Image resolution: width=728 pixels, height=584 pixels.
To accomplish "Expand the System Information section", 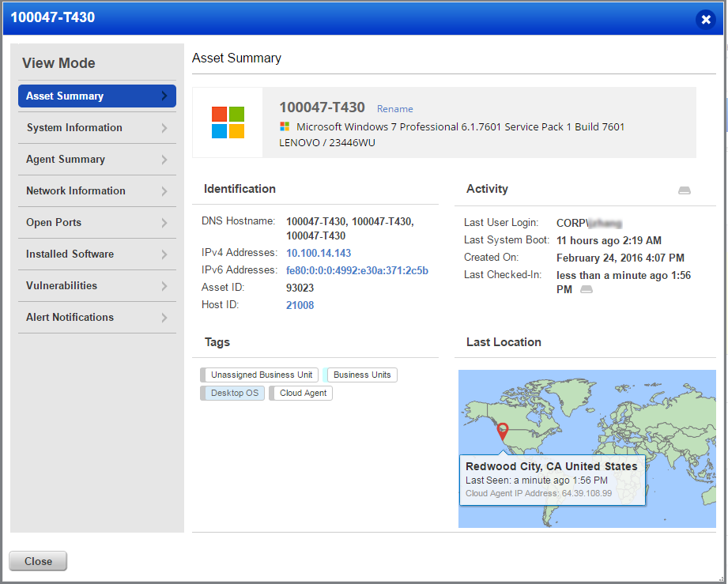I will (96, 127).
